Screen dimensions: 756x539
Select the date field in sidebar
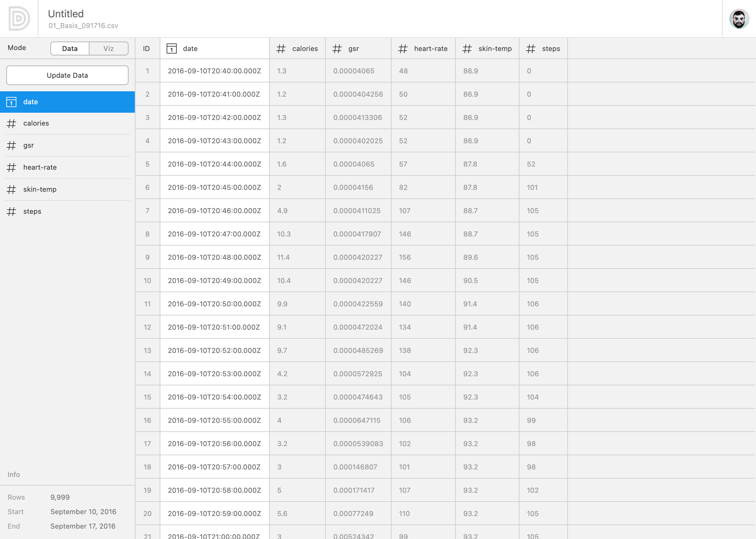[x=67, y=102]
